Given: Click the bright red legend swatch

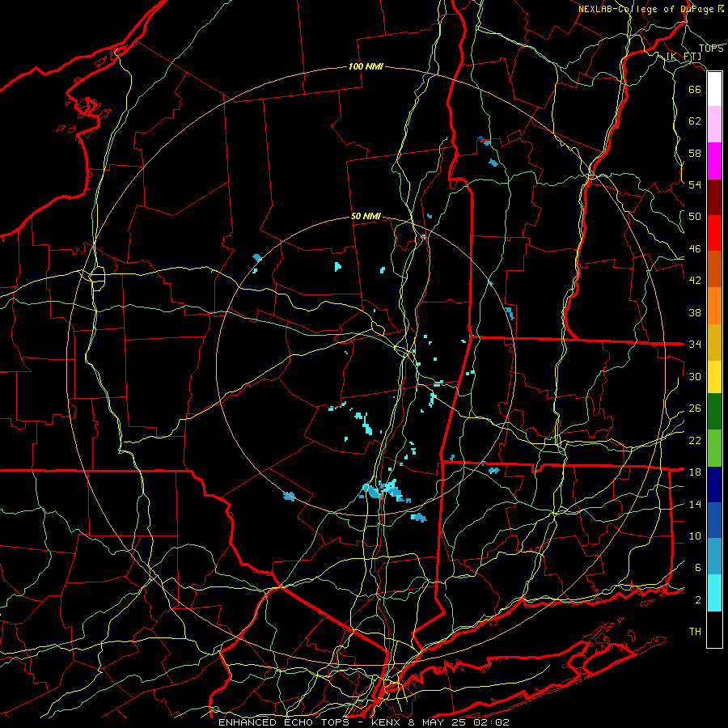Looking at the screenshot, I should point(714,233).
